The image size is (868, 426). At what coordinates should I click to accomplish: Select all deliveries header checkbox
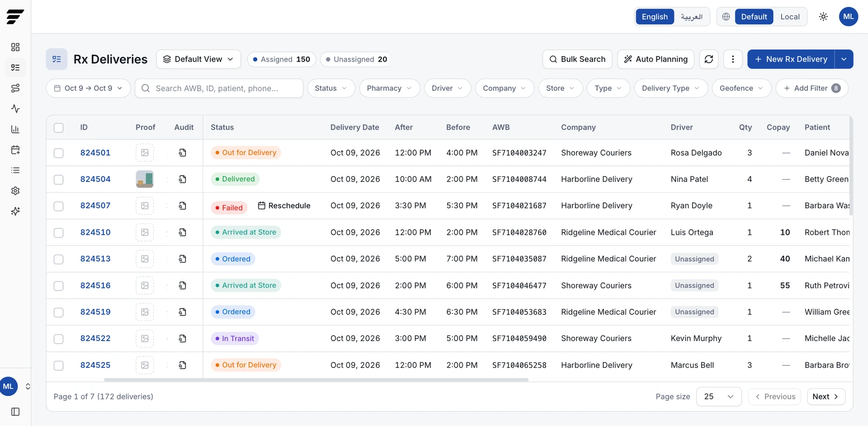point(59,128)
